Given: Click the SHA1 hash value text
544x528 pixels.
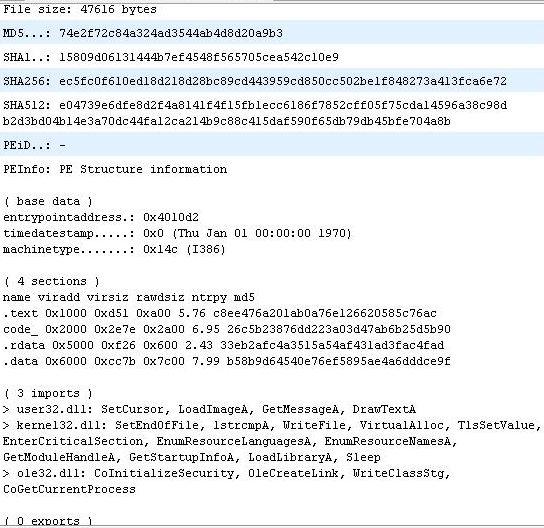Looking at the screenshot, I should coord(199,57).
